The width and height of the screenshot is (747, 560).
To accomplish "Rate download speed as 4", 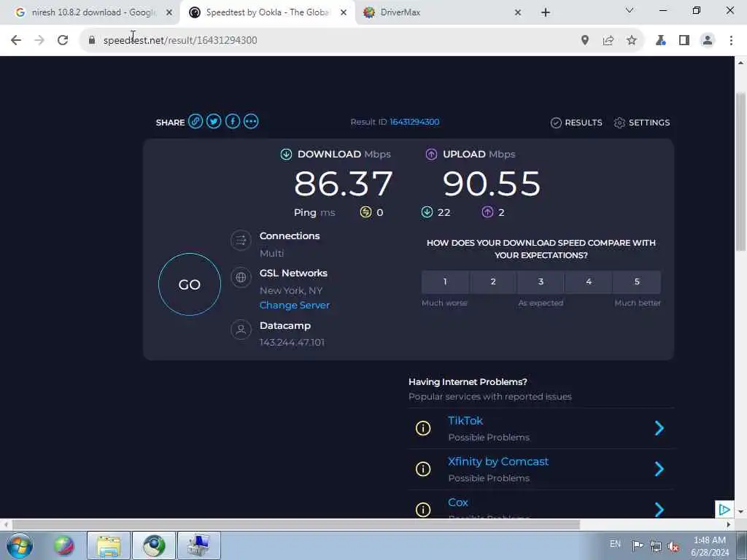I will [589, 282].
